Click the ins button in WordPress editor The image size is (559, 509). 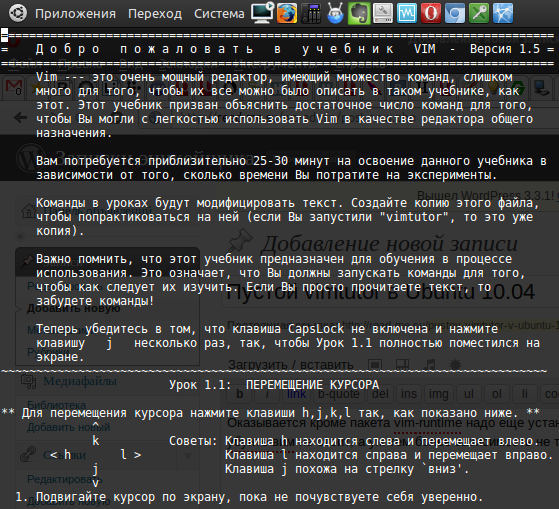tap(409, 394)
